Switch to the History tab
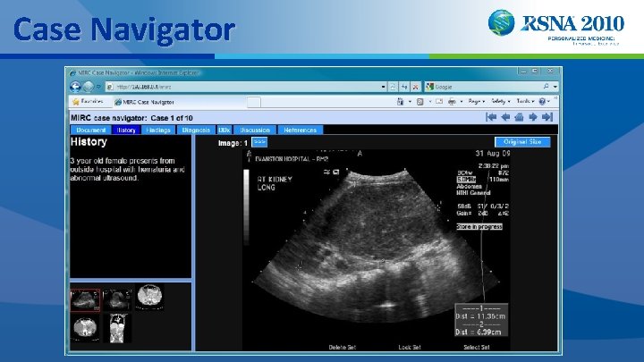 pos(126,130)
